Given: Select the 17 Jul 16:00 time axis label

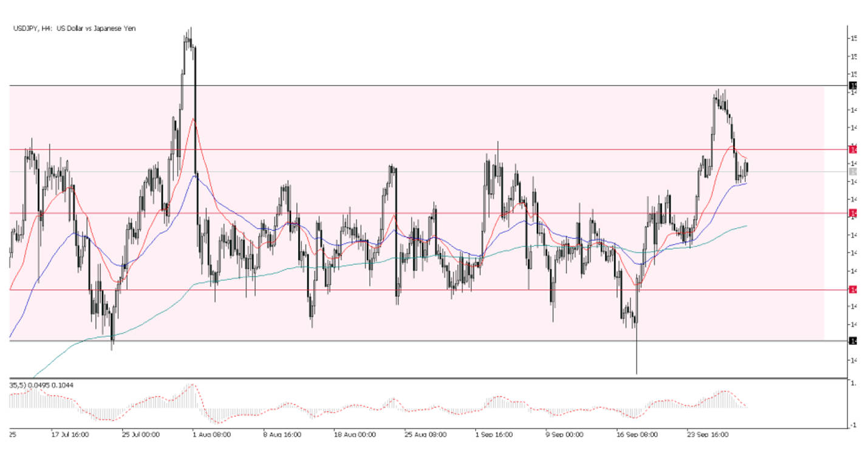Looking at the screenshot, I should click(x=70, y=434).
